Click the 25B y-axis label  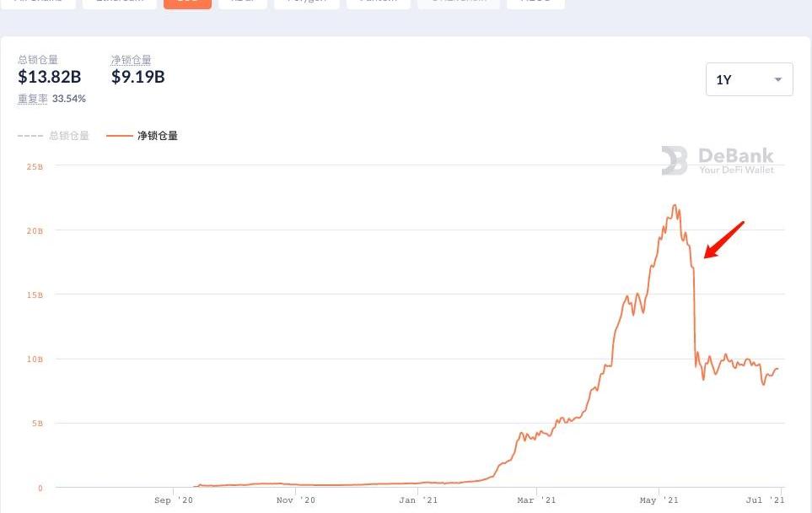pyautogui.click(x=35, y=167)
